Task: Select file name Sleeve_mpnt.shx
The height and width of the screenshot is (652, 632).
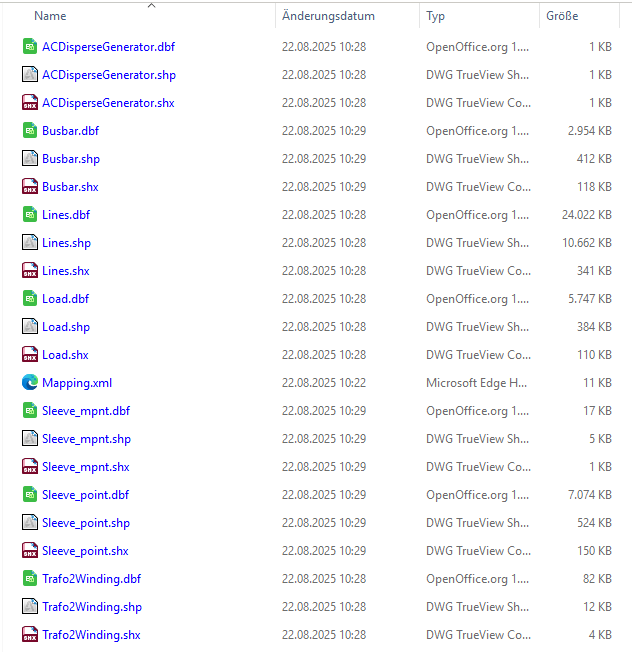Action: coord(86,467)
